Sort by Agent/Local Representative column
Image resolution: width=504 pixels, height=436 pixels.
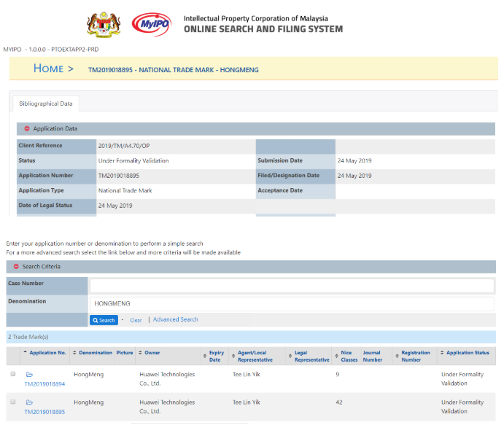(252, 356)
